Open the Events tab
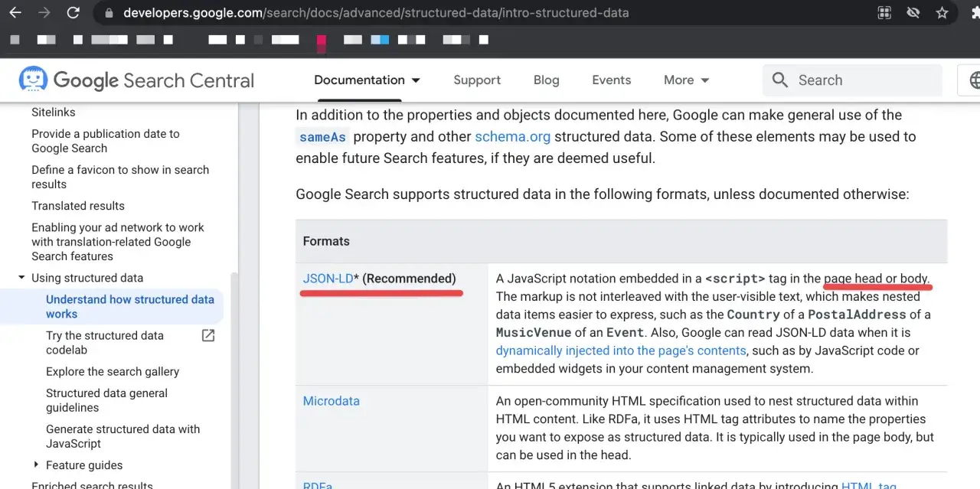980x489 pixels. tap(611, 80)
